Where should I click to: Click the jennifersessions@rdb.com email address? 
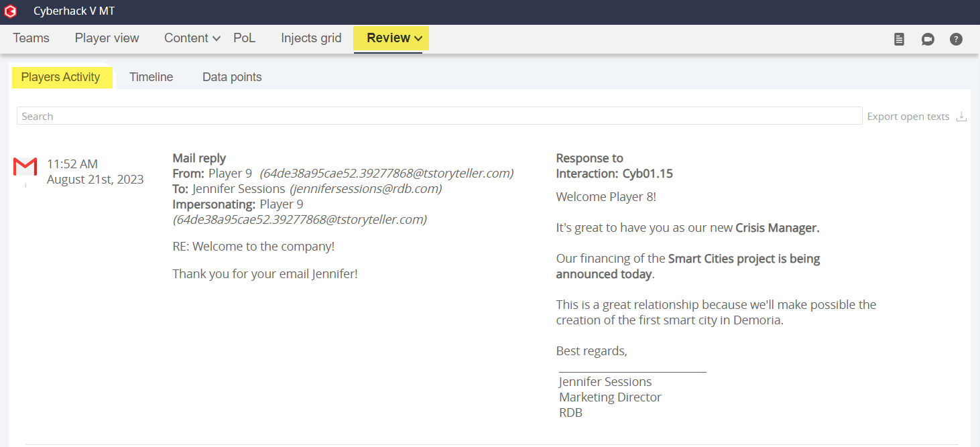pos(365,189)
